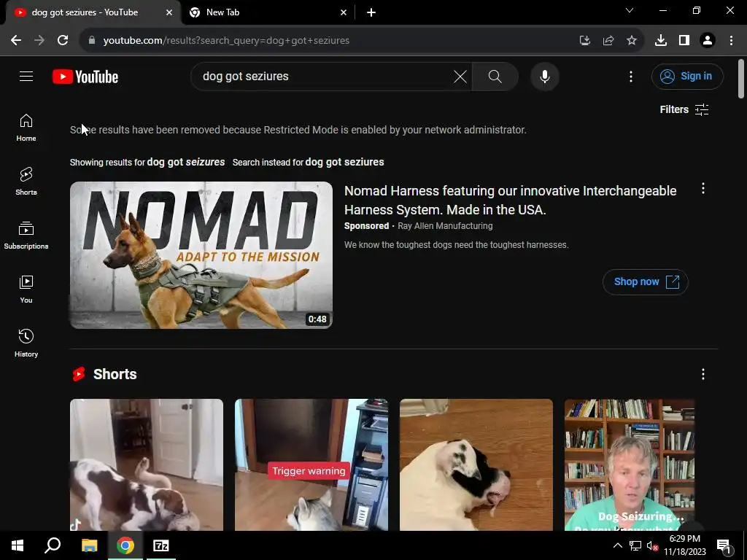Open YouTube settings three-dot menu beside Sign in
Screen dimensions: 747x560
631,76
